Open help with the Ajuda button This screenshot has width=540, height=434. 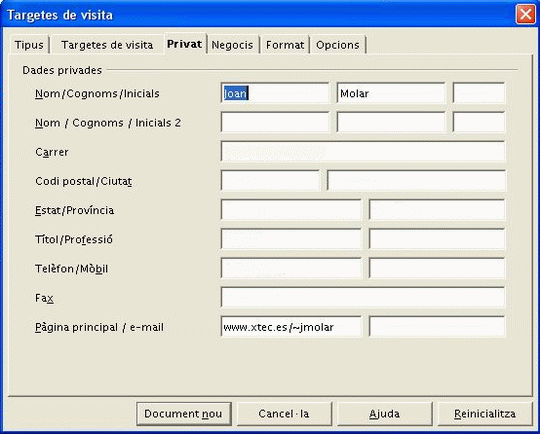[x=384, y=414]
